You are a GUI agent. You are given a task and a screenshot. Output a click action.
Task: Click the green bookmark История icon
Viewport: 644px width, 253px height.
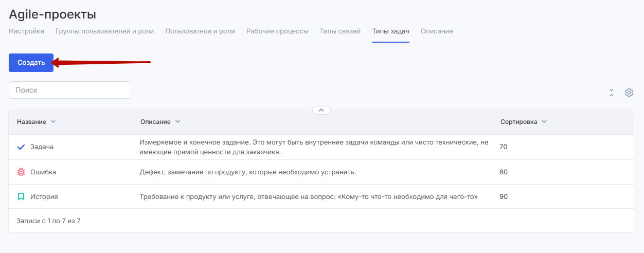point(21,196)
